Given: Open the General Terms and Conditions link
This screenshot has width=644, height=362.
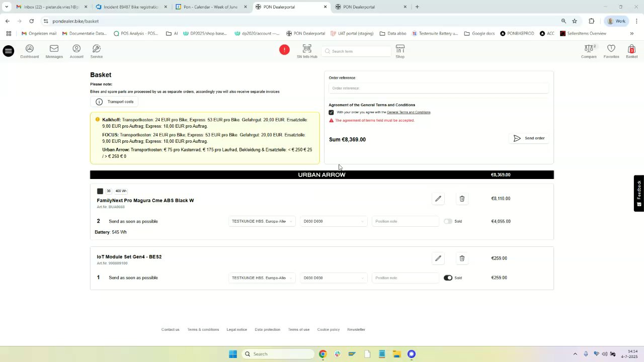Looking at the screenshot, I should click(409, 112).
